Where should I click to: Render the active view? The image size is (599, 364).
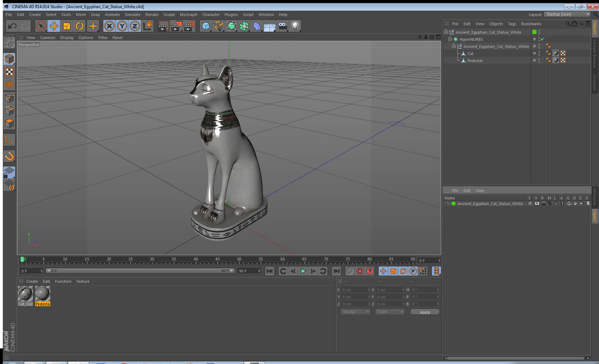tap(163, 26)
